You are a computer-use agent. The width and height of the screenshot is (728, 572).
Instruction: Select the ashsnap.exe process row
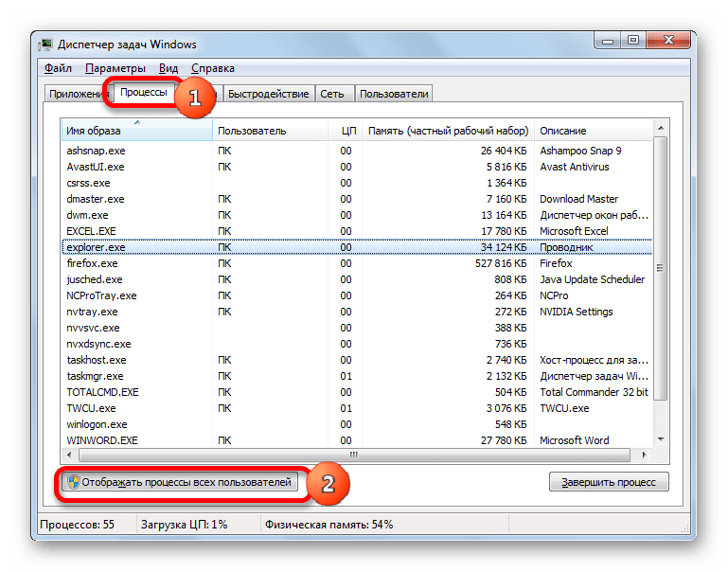pyautogui.click(x=357, y=151)
